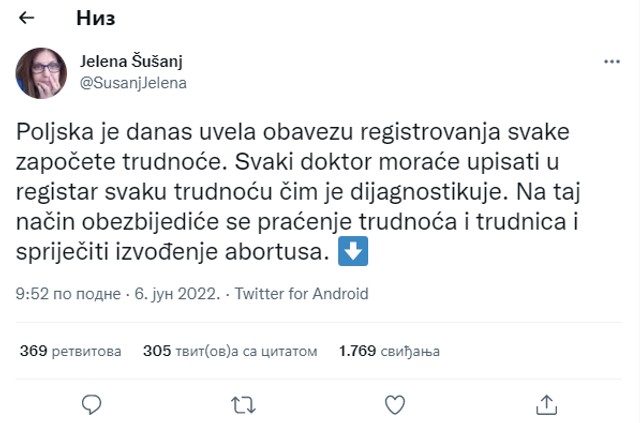
Task: Like the tweet with the heart icon
Action: [x=395, y=404]
